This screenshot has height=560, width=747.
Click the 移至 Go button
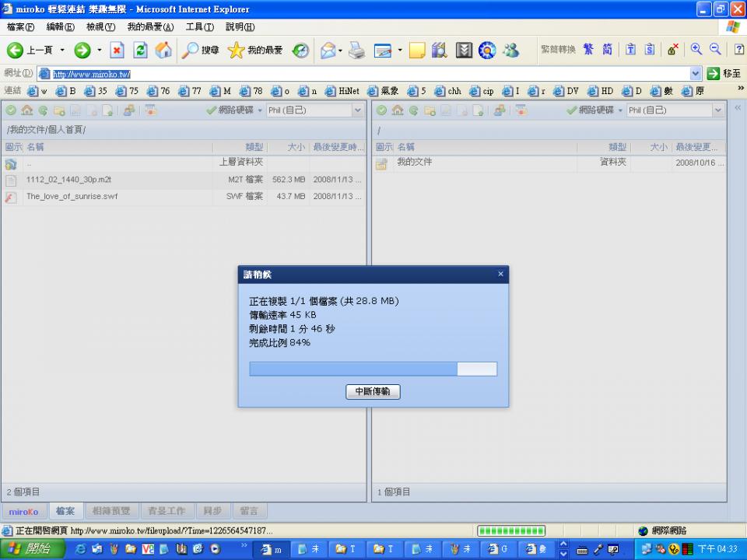pyautogui.click(x=724, y=73)
